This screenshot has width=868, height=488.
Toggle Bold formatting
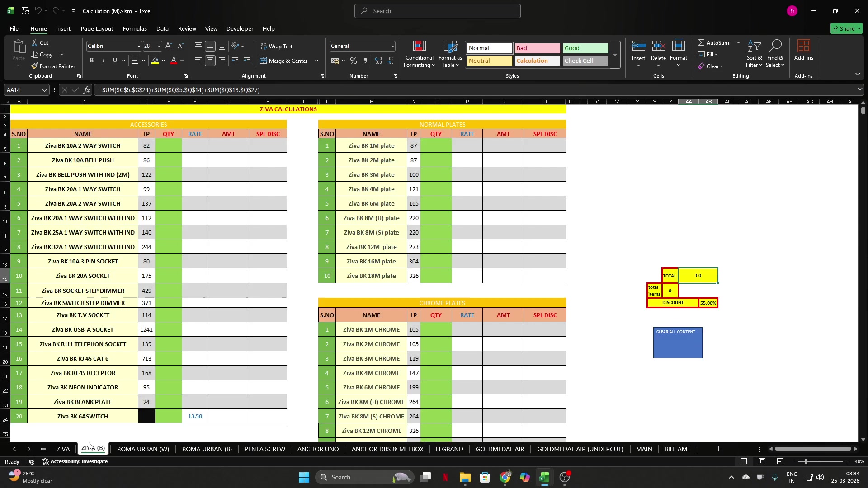(92, 61)
